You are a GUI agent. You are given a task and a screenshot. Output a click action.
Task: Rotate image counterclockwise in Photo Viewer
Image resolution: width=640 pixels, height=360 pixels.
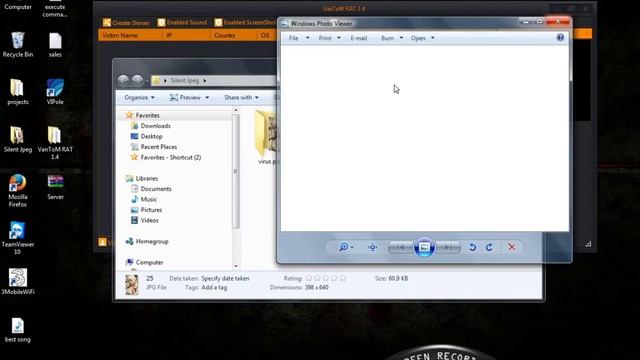click(472, 247)
